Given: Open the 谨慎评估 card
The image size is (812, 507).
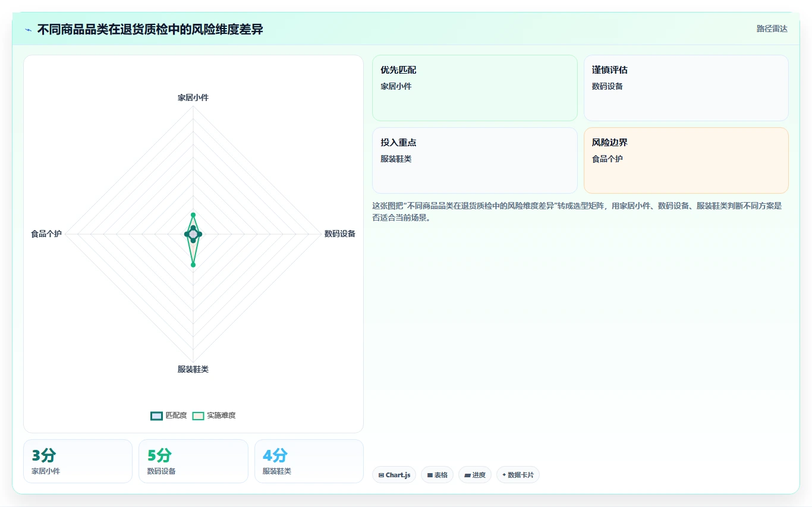Looking at the screenshot, I should [x=686, y=88].
